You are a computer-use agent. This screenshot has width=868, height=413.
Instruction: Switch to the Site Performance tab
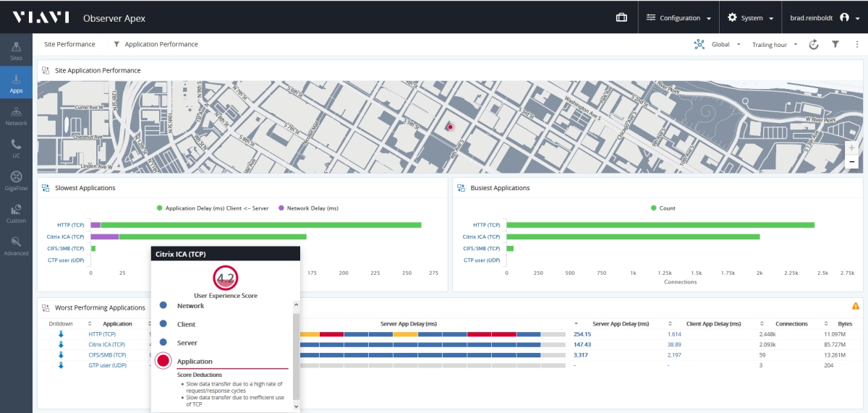pos(69,44)
